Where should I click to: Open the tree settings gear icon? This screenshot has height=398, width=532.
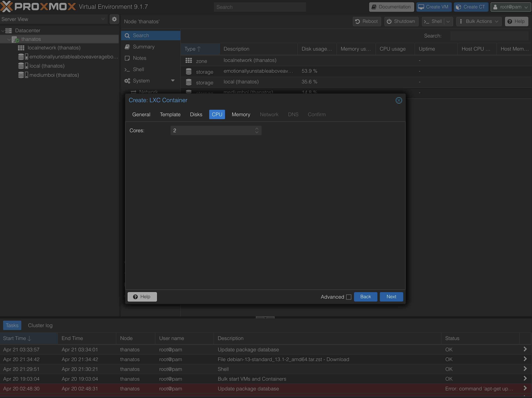(114, 19)
